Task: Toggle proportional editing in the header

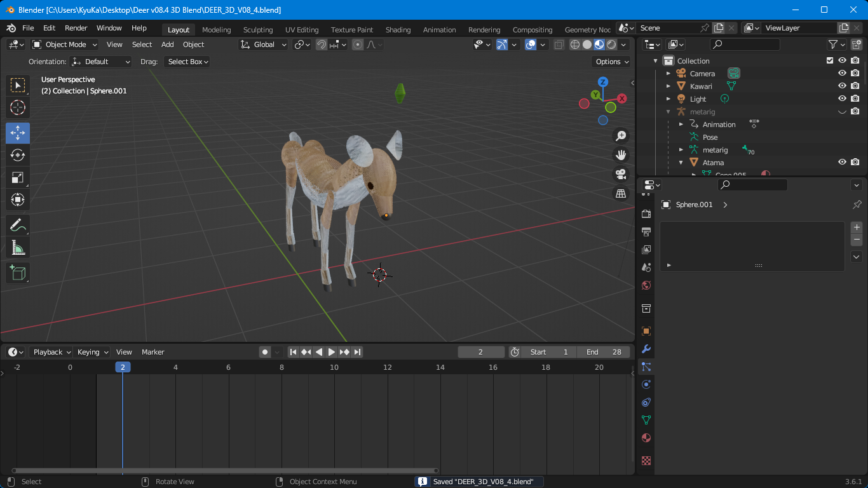Action: point(358,44)
